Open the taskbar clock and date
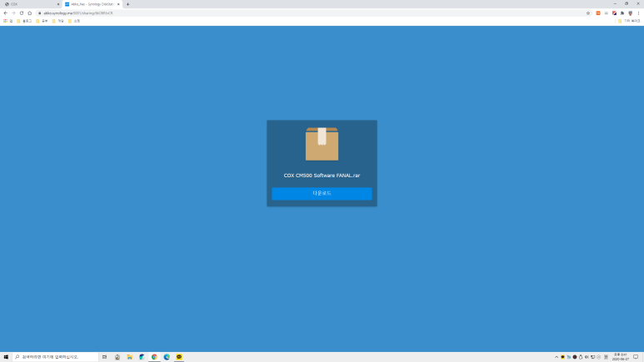The image size is (644, 362). click(x=620, y=357)
